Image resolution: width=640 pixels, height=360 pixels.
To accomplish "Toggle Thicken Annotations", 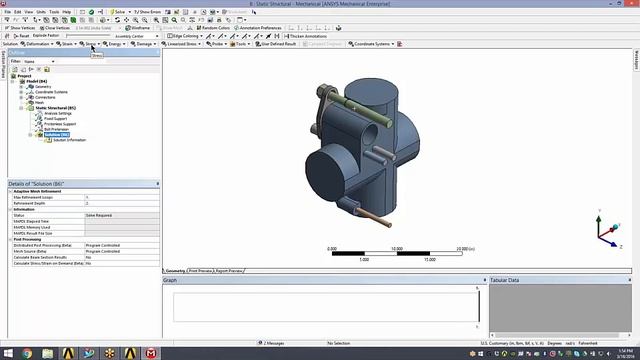I will pos(305,36).
